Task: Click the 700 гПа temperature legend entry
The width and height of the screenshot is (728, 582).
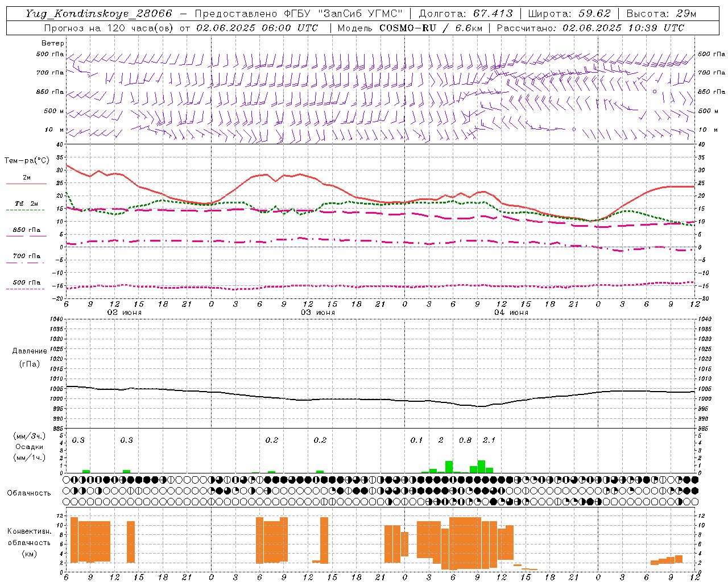Action: pyautogui.click(x=26, y=256)
